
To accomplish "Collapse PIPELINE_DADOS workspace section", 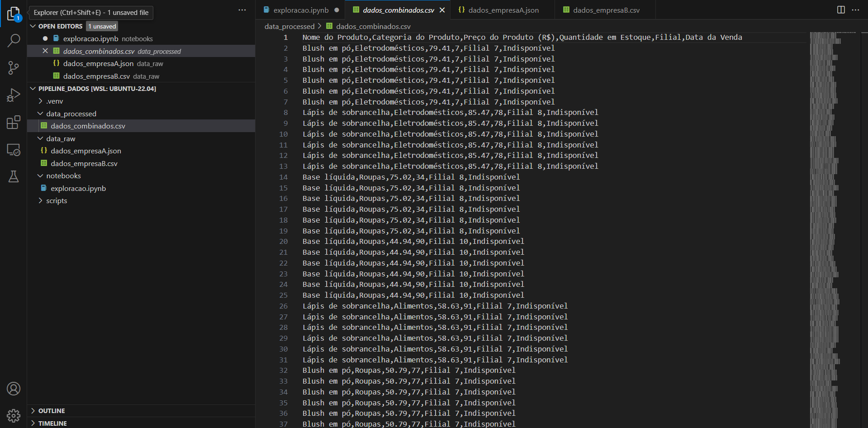I will [33, 89].
